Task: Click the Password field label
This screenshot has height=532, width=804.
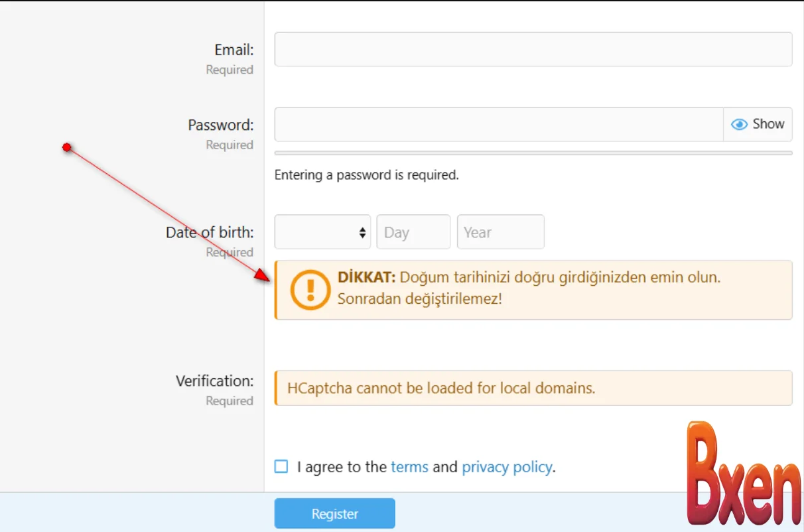Action: [x=220, y=125]
